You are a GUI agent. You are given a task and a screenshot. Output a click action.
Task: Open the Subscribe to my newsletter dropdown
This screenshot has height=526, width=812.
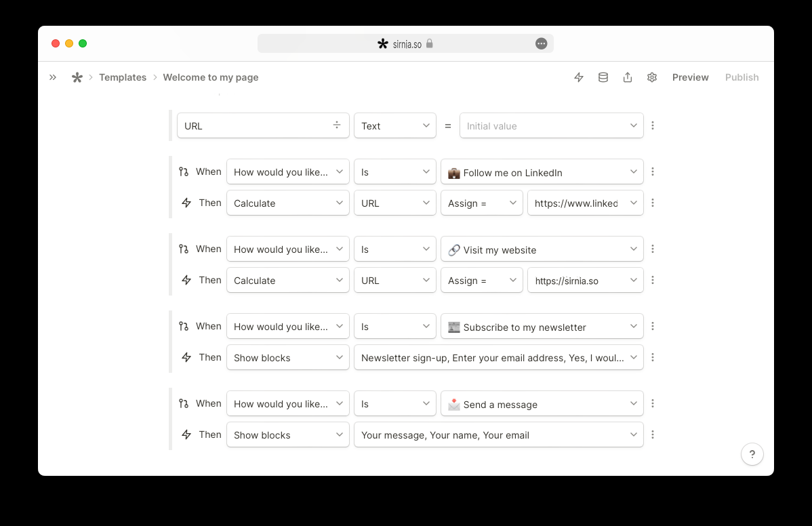(542, 327)
